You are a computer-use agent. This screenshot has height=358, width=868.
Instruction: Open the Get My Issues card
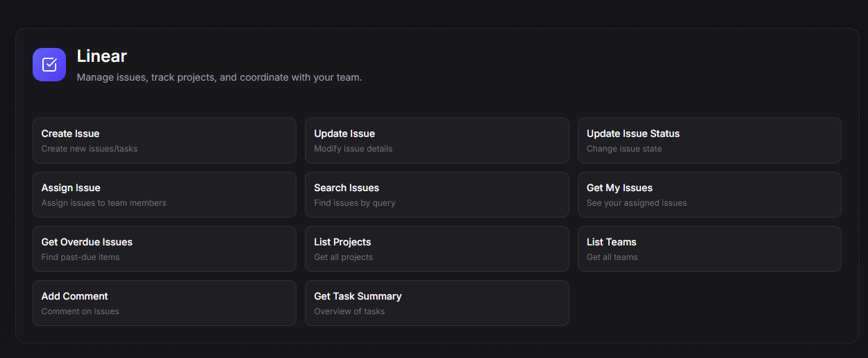pos(709,195)
